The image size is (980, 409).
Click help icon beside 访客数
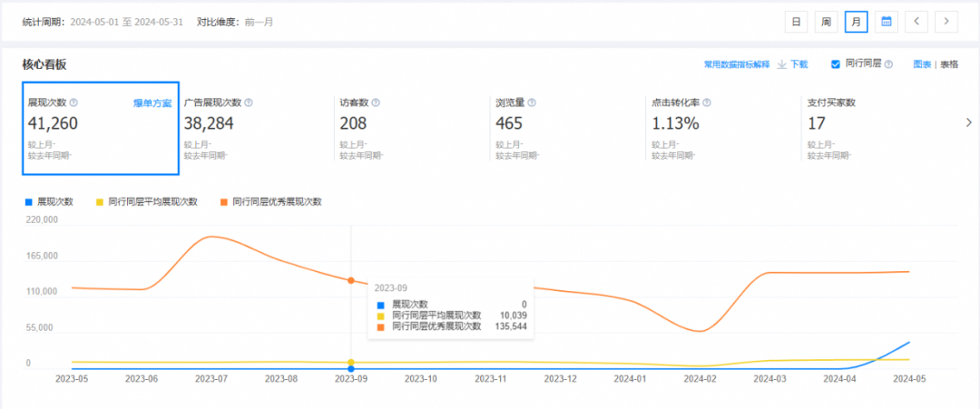tap(376, 102)
